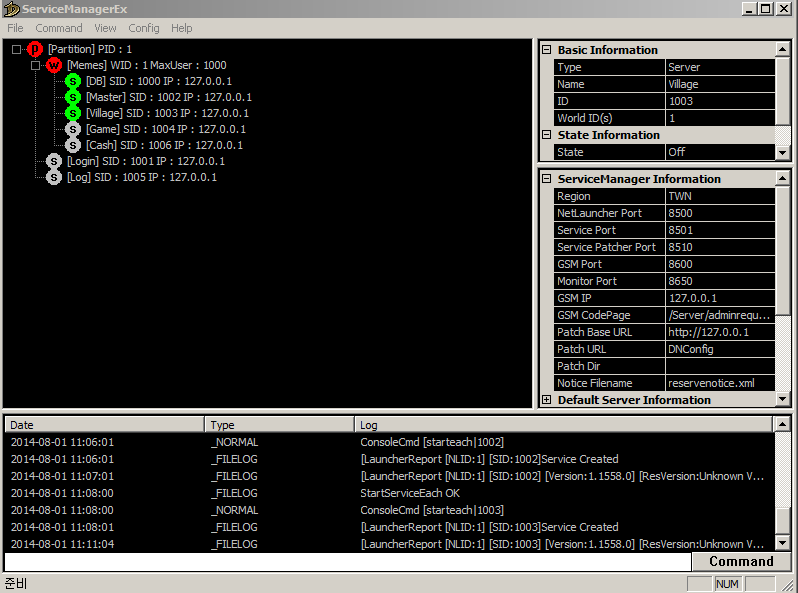This screenshot has width=798, height=593.
Task: Click the gray Login service icon
Action: pyautogui.click(x=53, y=161)
